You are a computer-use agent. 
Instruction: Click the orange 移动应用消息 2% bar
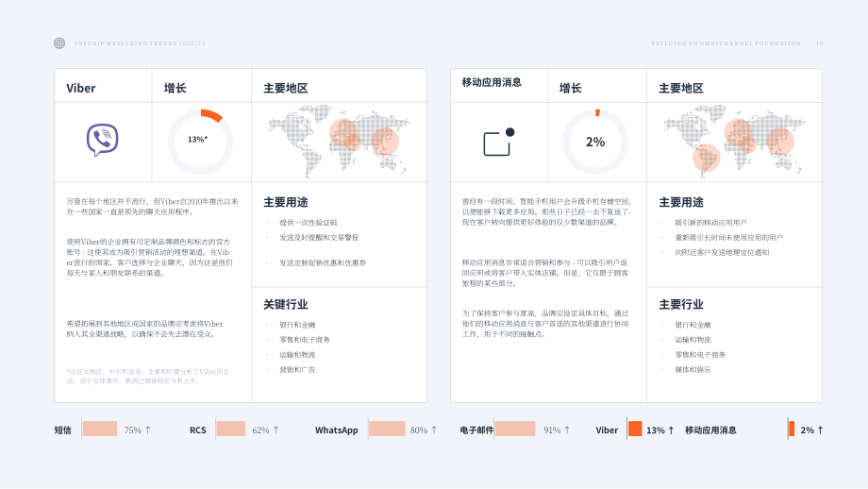(x=792, y=429)
